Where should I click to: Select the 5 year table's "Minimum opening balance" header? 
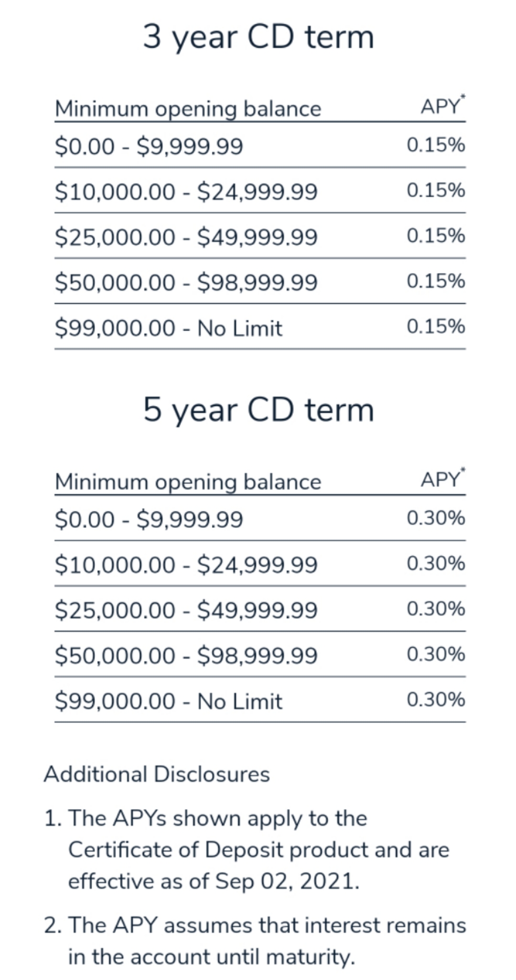click(x=188, y=481)
